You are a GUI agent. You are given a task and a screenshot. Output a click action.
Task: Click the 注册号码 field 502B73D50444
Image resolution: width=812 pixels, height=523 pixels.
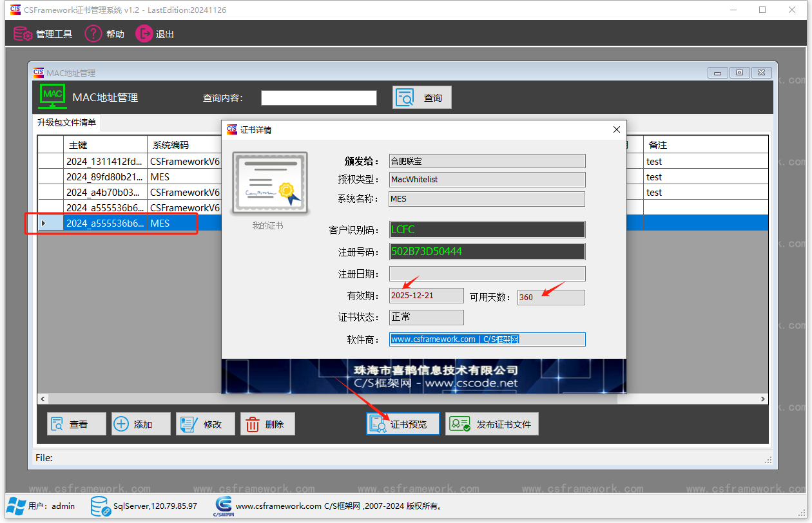[x=487, y=251]
